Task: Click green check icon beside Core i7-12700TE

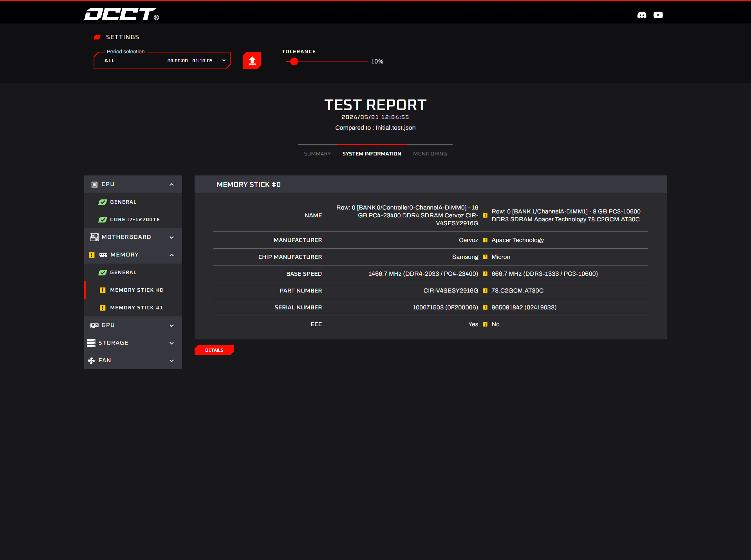Action: pos(103,220)
